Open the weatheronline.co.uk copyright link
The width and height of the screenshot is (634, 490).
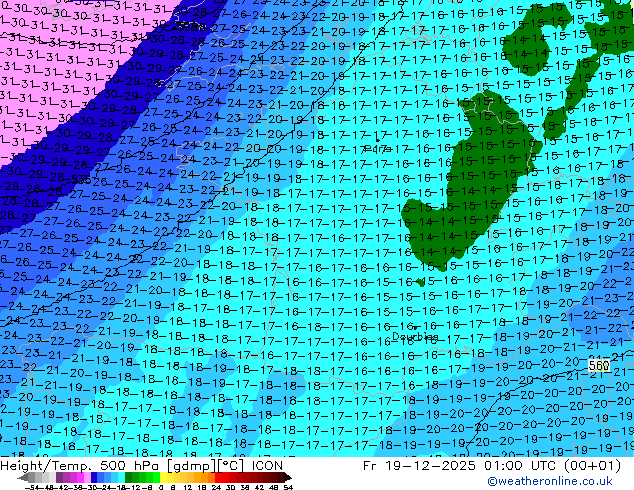coord(550,481)
